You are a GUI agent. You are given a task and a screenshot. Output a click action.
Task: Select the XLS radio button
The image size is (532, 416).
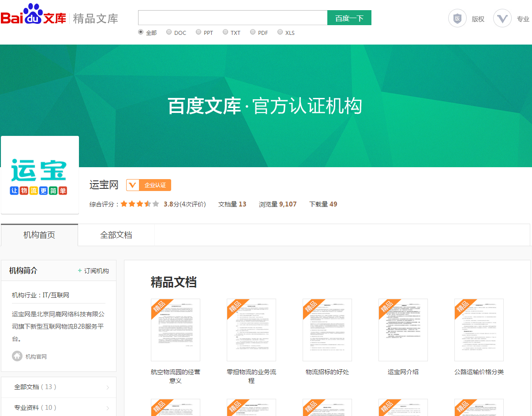[280, 32]
